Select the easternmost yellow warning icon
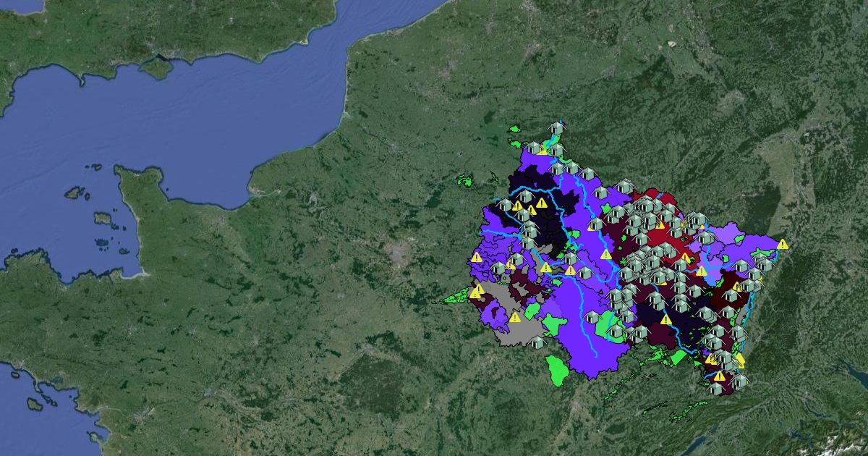The image size is (868, 456). [783, 245]
